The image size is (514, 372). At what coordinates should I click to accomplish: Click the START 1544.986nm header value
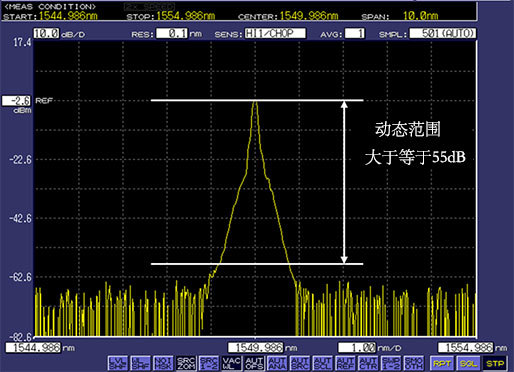coord(68,16)
